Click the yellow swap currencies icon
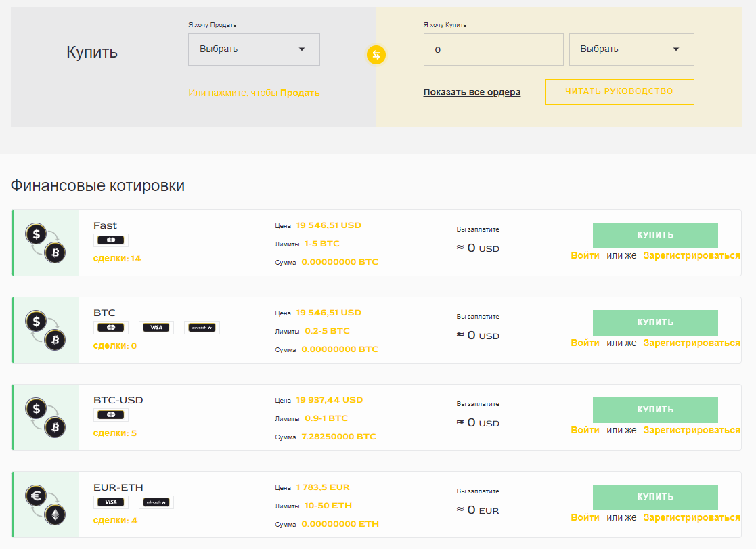This screenshot has width=756, height=549. coord(376,55)
